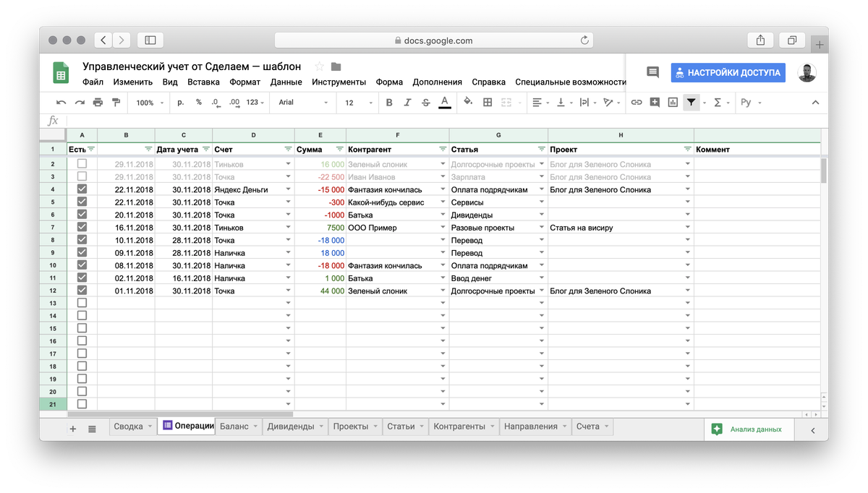Toggle the filter funnel button
This screenshot has width=868, height=493.
tap(692, 103)
